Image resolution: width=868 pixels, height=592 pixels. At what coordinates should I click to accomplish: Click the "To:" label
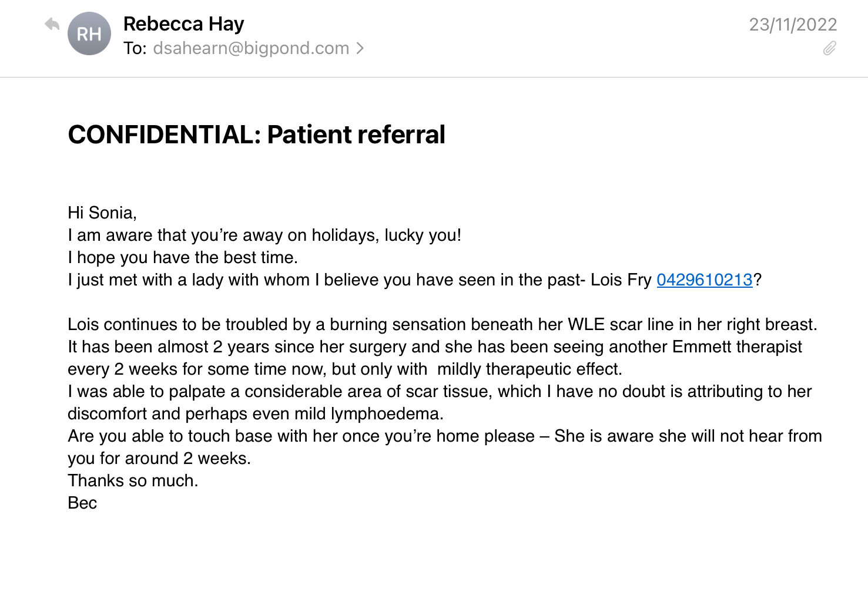[x=135, y=48]
